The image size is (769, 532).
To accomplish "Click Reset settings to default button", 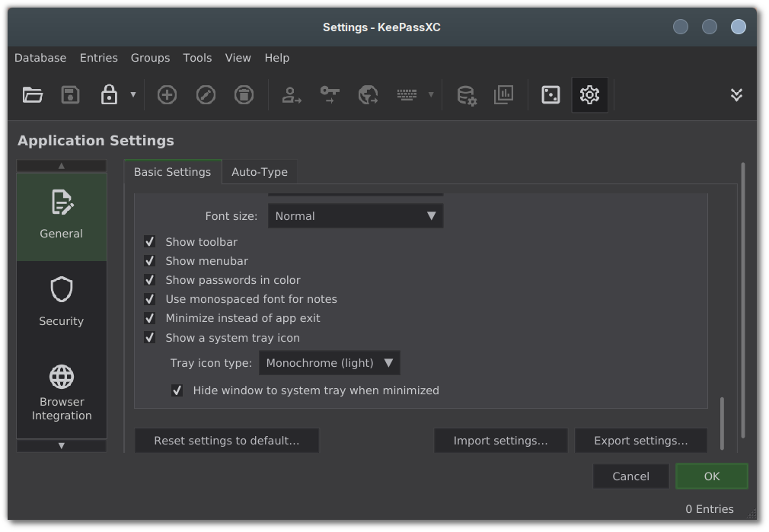I will coord(227,441).
